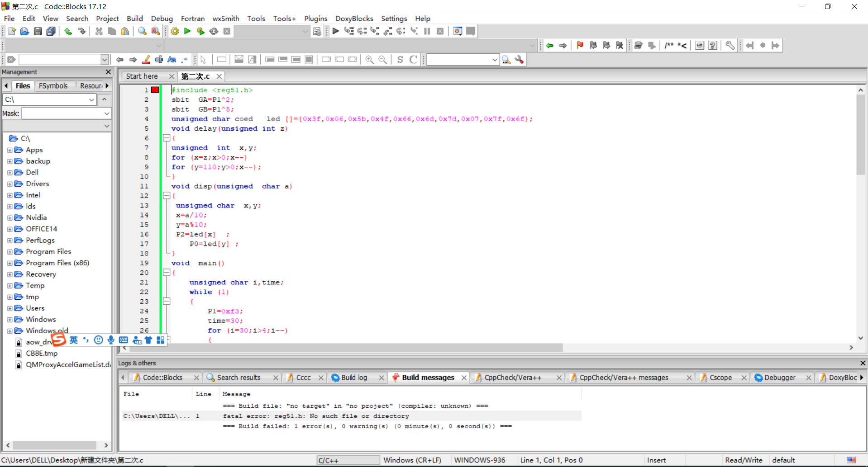Screen dimensions: 868x467
Task: Open the Settings menu
Action: [x=394, y=19]
